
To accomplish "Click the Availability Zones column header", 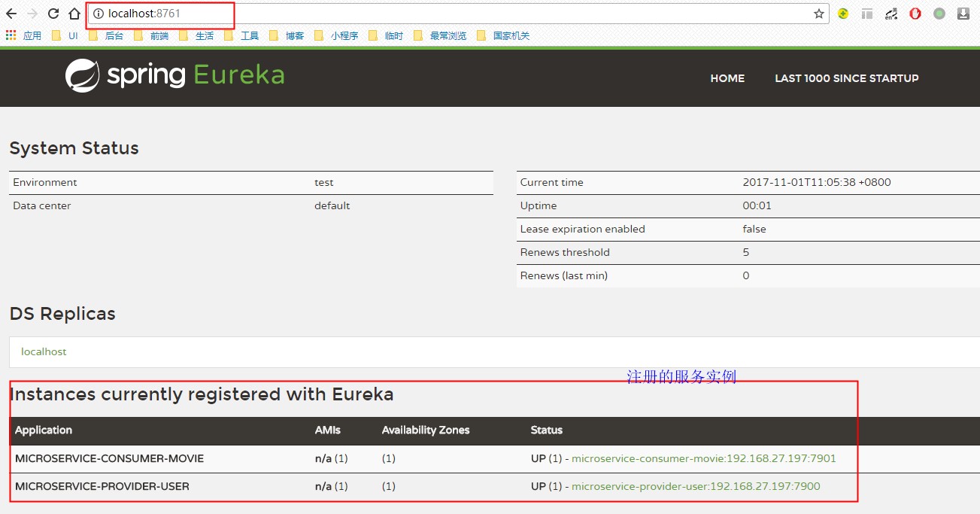I will point(426,430).
